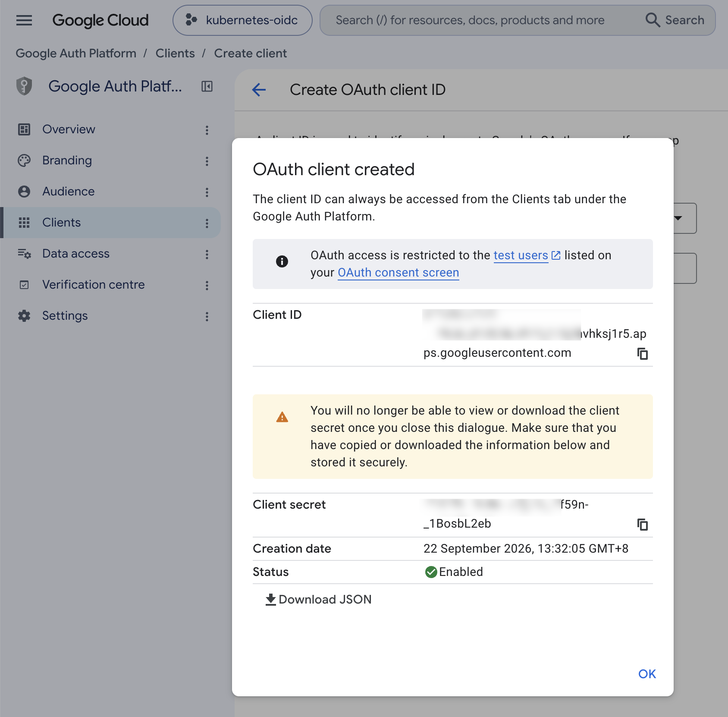This screenshot has width=728, height=717.
Task: Open the application type dropdown behind dialog
Action: coord(685,218)
